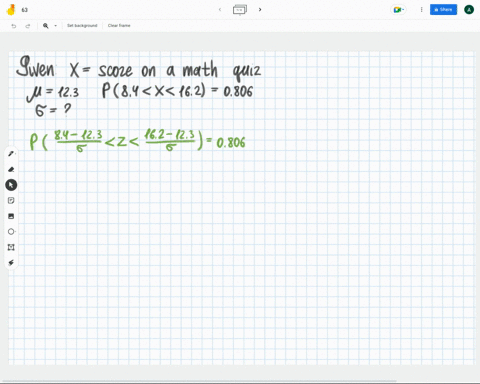The height and width of the screenshot is (384, 480).
Task: Click the Share button
Action: click(x=443, y=10)
